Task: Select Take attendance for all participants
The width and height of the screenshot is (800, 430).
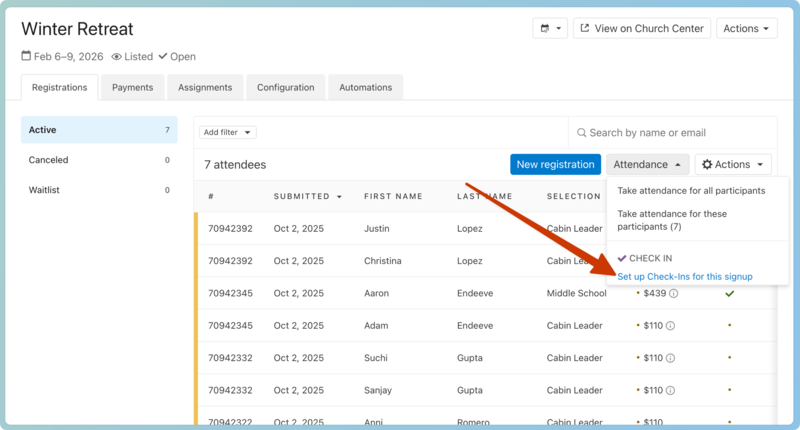Action: pos(691,190)
